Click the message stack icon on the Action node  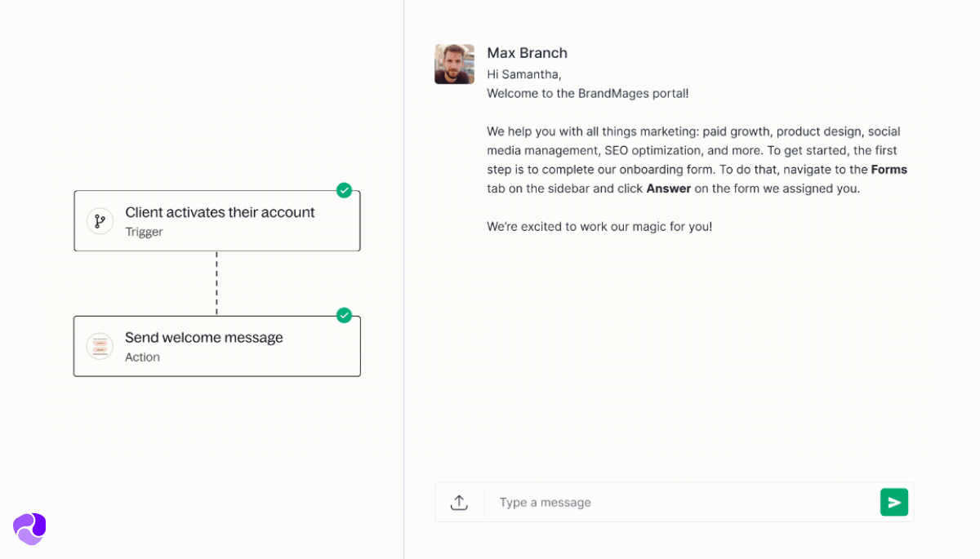(x=100, y=346)
